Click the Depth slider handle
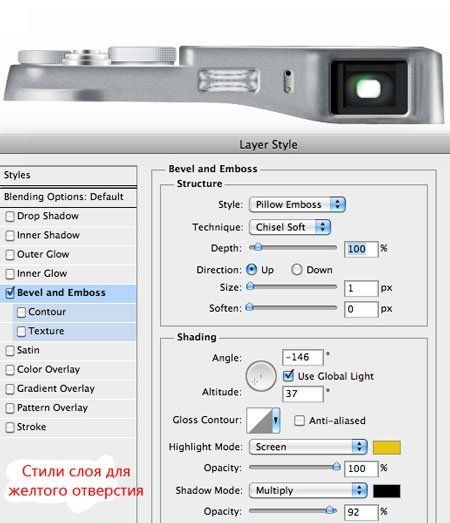The width and height of the screenshot is (450, 523). pyautogui.click(x=257, y=247)
